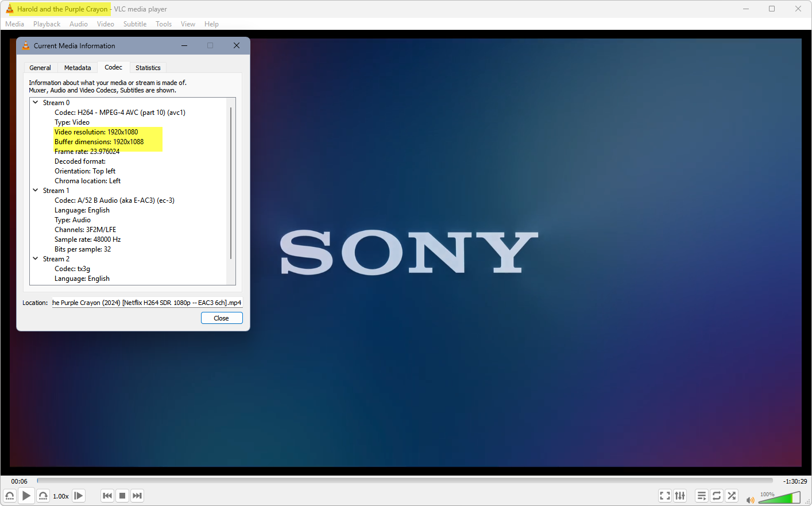Click Close button in media information dialog

222,318
